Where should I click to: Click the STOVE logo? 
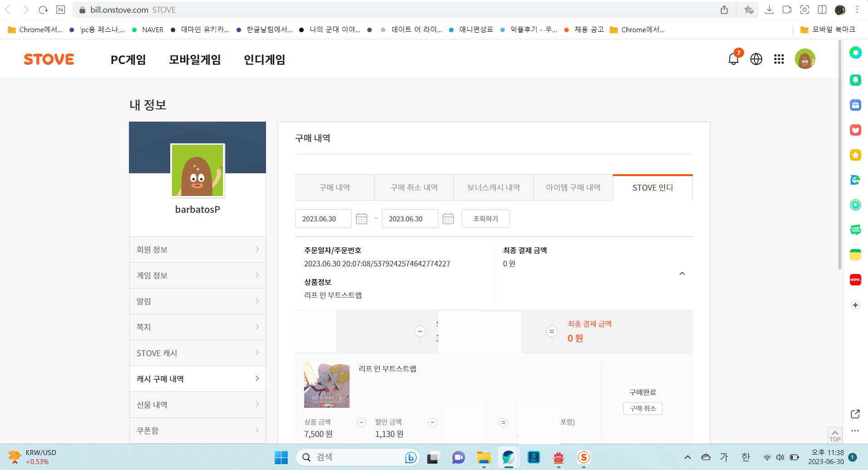pos(49,59)
